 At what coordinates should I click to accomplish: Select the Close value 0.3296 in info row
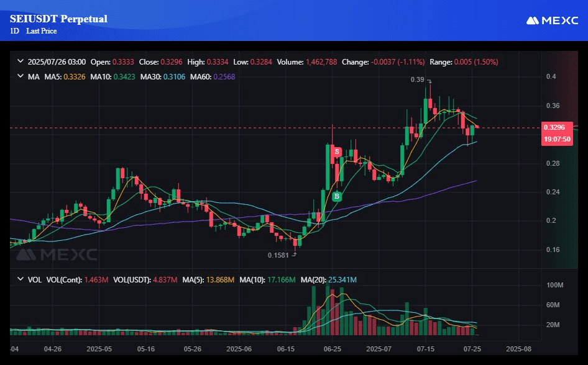click(x=172, y=62)
